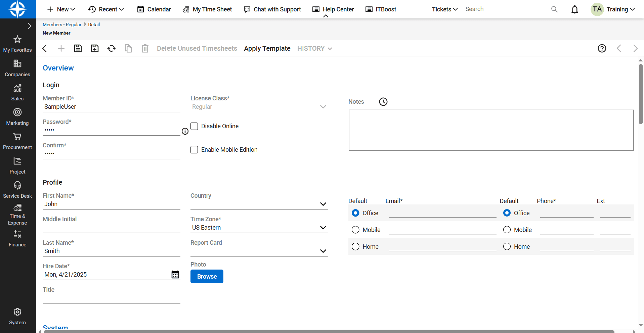Open the Tickets search-type menu
The height and width of the screenshot is (333, 644).
click(445, 9)
